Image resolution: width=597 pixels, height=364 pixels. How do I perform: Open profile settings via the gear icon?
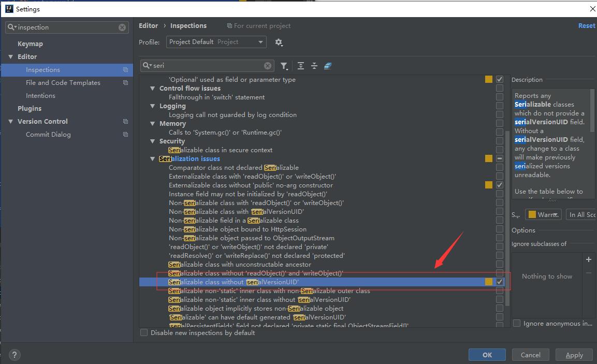[x=279, y=42]
